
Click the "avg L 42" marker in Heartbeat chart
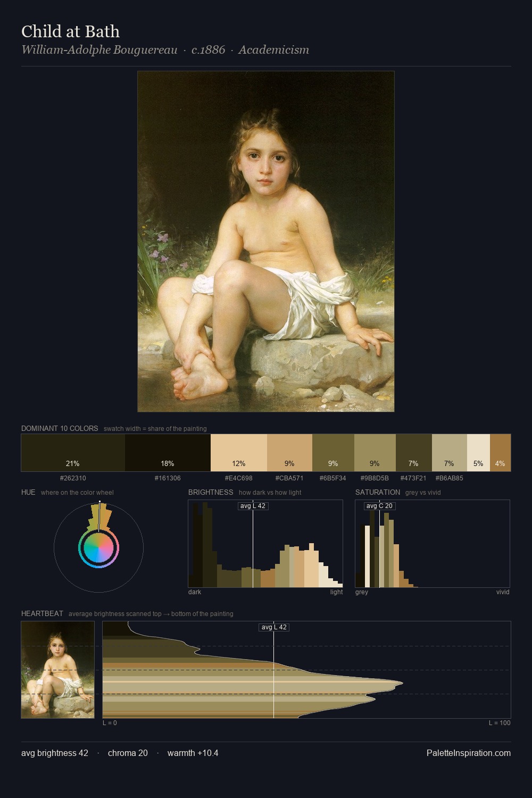(274, 627)
